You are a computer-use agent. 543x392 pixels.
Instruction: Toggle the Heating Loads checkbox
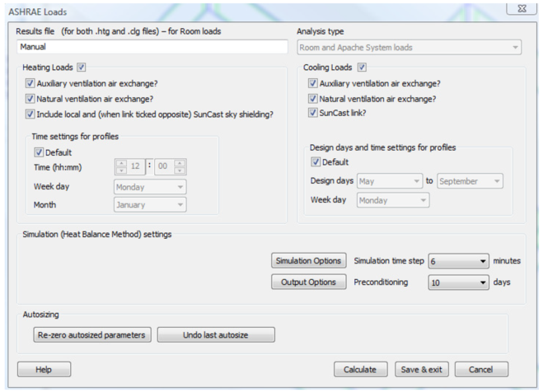pos(81,67)
